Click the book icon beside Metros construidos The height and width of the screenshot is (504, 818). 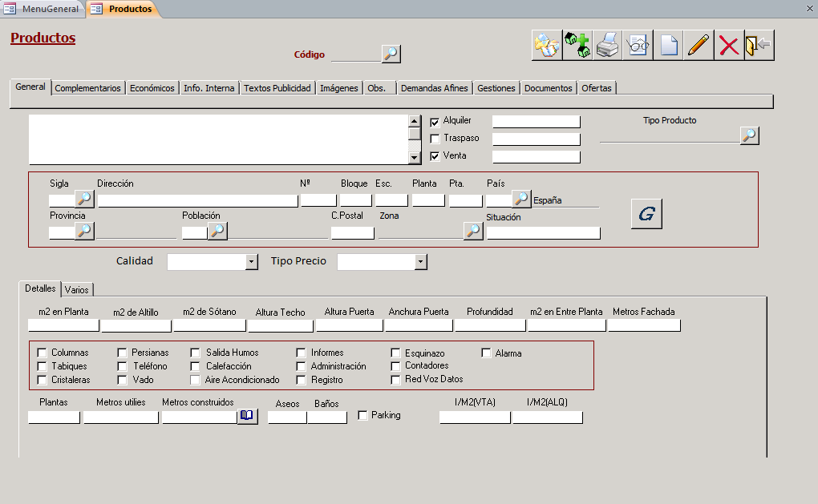tap(247, 417)
